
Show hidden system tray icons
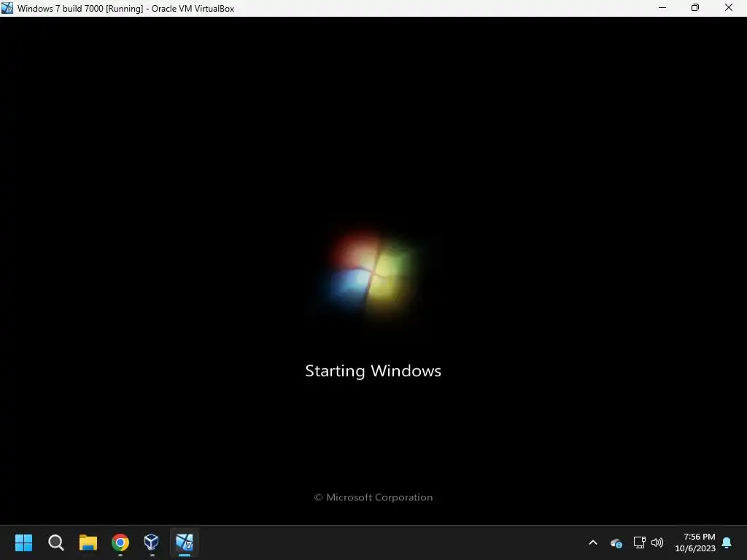coord(592,542)
